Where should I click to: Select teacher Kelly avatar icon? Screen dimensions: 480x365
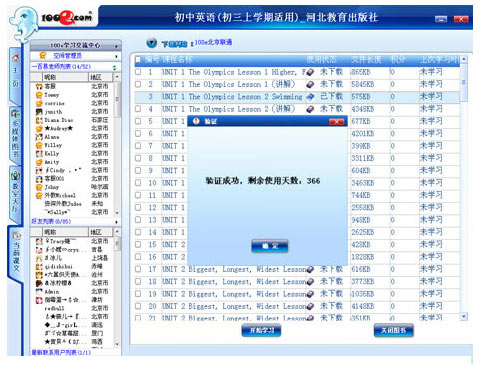click(x=39, y=154)
